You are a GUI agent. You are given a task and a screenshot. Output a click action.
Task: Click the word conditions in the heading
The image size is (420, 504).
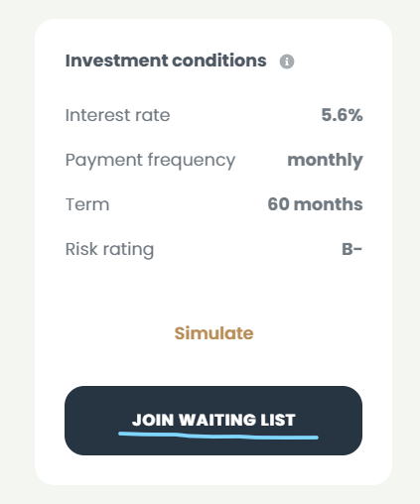tap(219, 61)
